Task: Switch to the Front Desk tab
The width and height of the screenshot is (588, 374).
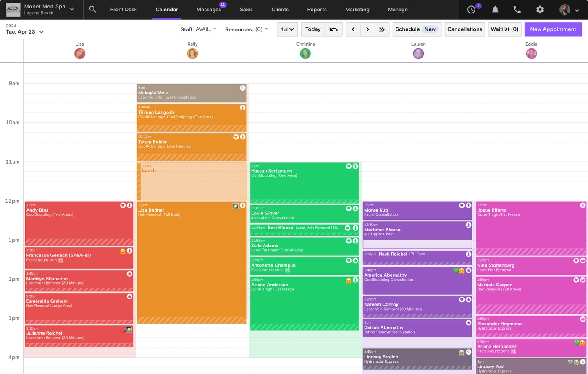Action: coord(123,10)
